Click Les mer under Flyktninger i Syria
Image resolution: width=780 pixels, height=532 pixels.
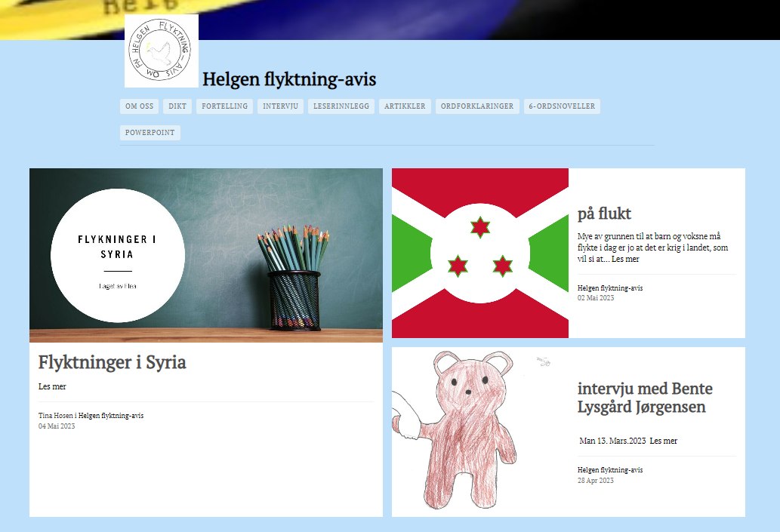tap(52, 386)
